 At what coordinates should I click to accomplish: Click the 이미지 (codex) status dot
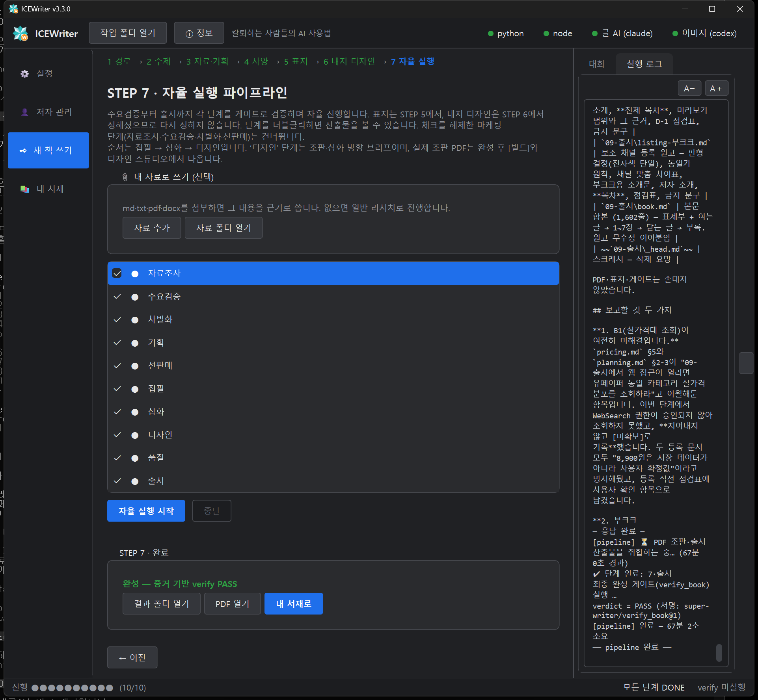pyautogui.click(x=675, y=33)
